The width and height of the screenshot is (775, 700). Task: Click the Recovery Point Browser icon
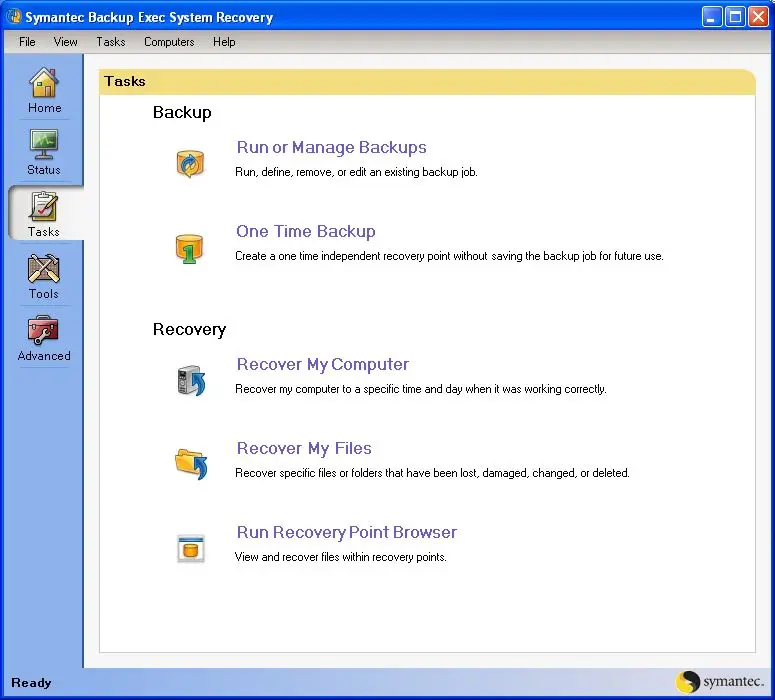191,548
